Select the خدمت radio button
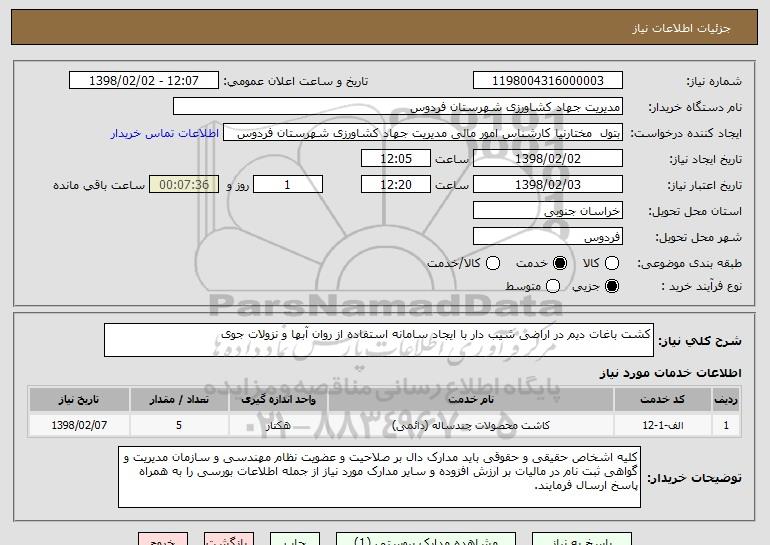The image size is (770, 545). [x=560, y=263]
